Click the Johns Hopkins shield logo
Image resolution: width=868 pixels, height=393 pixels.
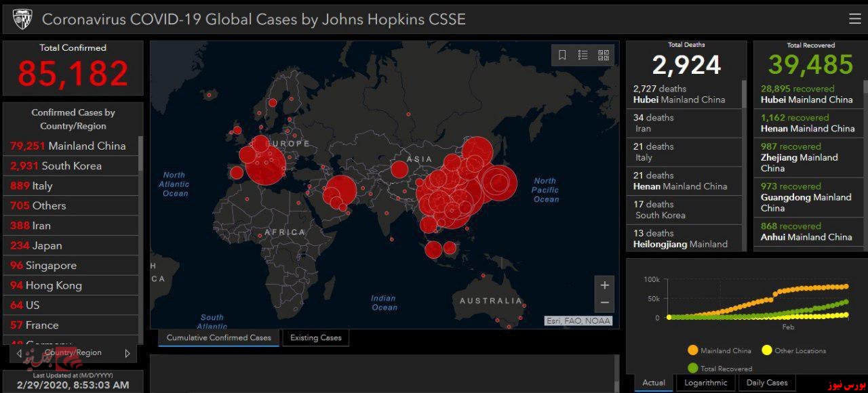pyautogui.click(x=22, y=18)
